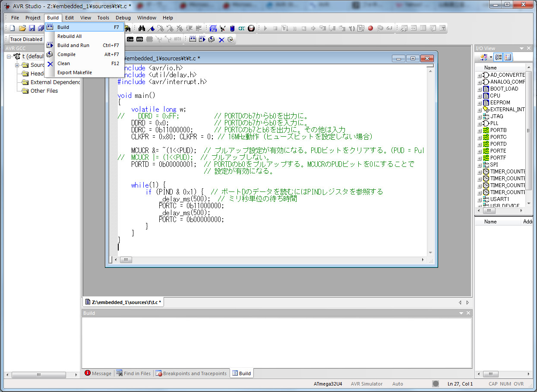Screen dimensions: 537x392
Task: Open the AVR programmer dialog chip icon
Action: (213, 28)
